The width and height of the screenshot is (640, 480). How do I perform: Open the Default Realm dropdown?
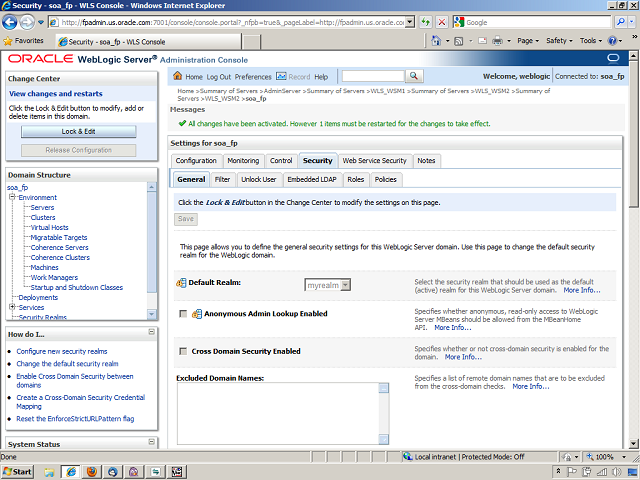(328, 285)
